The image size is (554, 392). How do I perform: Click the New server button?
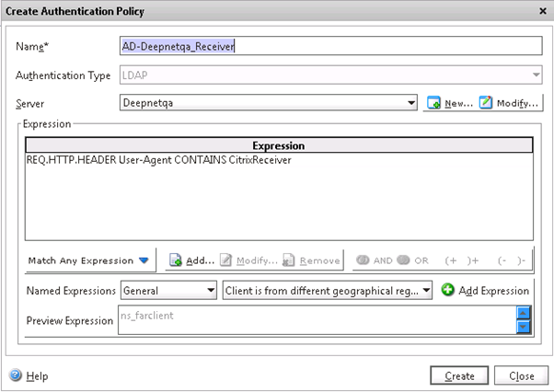pos(449,103)
